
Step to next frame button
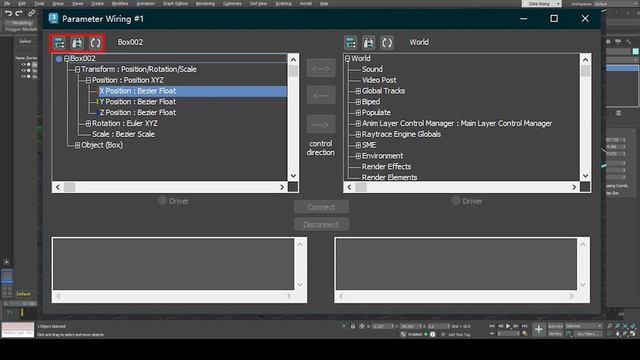coord(516,326)
